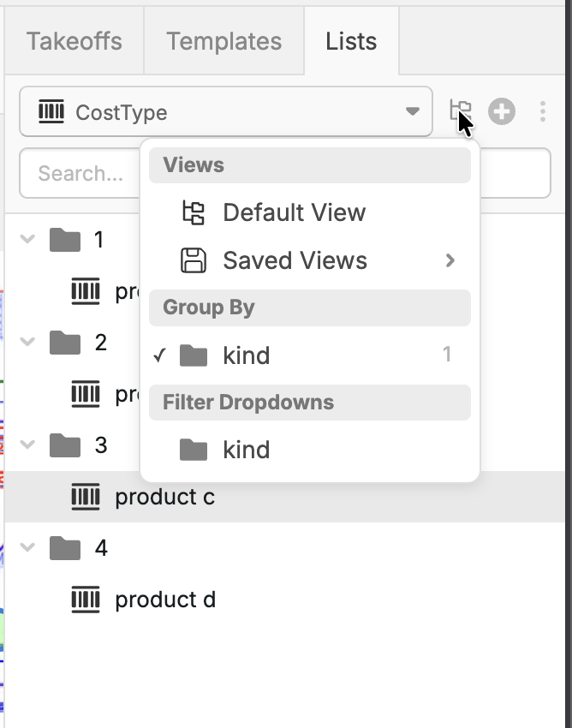Click the view options tree icon
Screen dimensions: 572x728
tap(460, 111)
